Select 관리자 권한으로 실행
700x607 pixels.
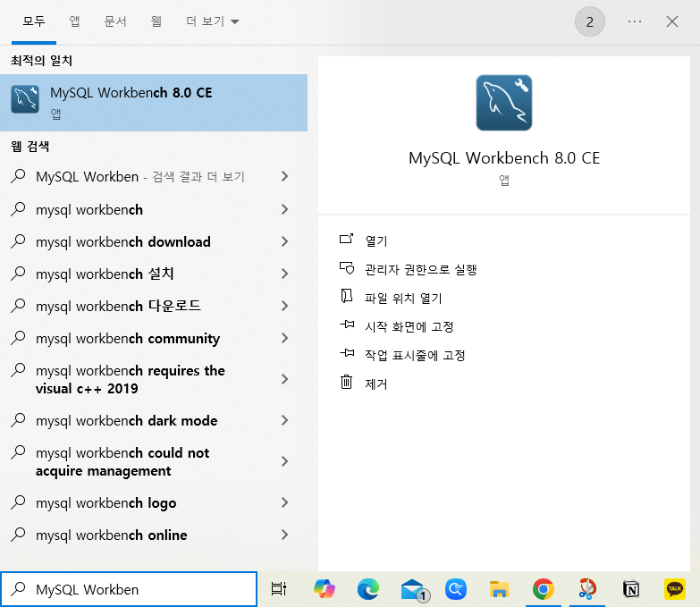pos(421,270)
